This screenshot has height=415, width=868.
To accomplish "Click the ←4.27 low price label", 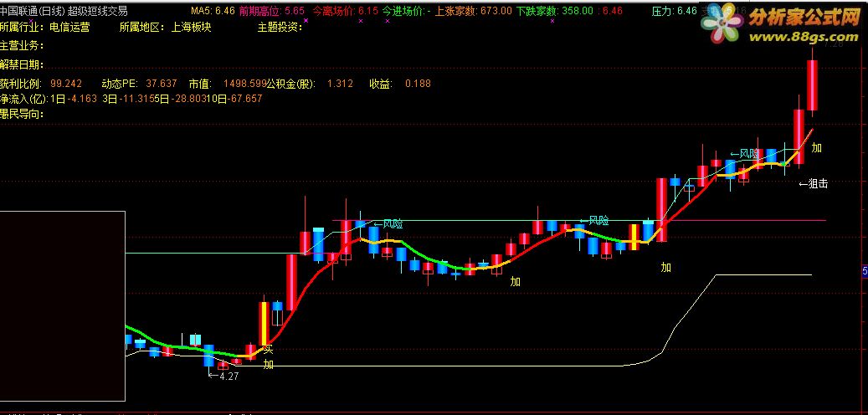I will click(223, 376).
